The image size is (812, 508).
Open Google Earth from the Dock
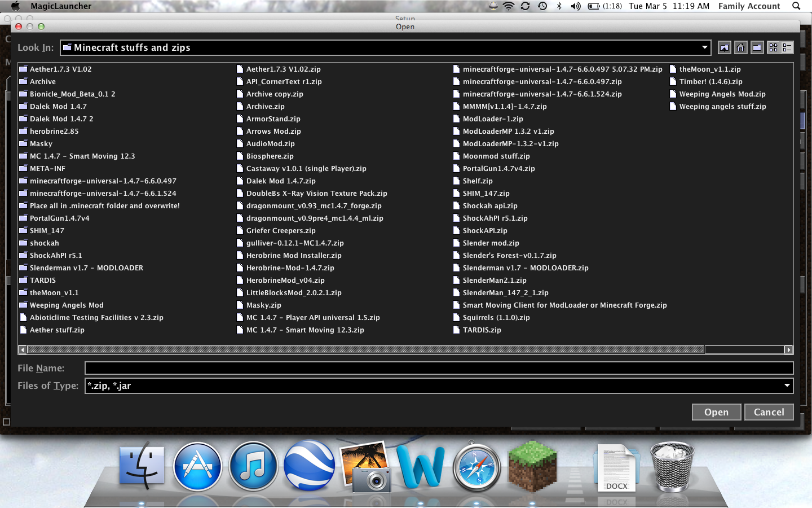click(x=309, y=466)
